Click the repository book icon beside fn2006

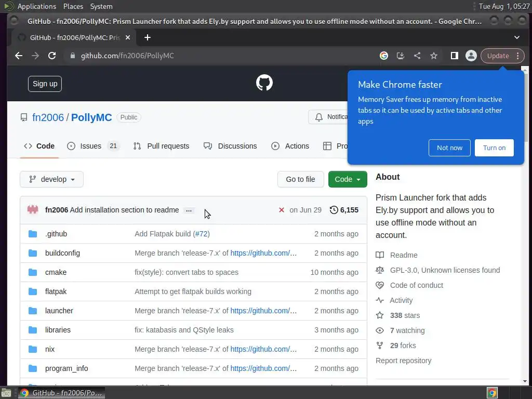tap(24, 117)
